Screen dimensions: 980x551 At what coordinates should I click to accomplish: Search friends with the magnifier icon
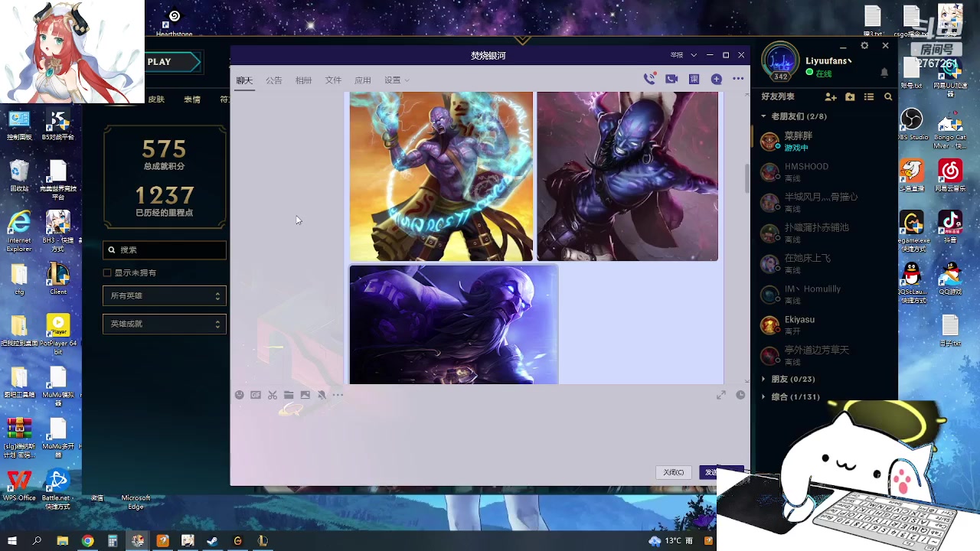pyautogui.click(x=888, y=97)
